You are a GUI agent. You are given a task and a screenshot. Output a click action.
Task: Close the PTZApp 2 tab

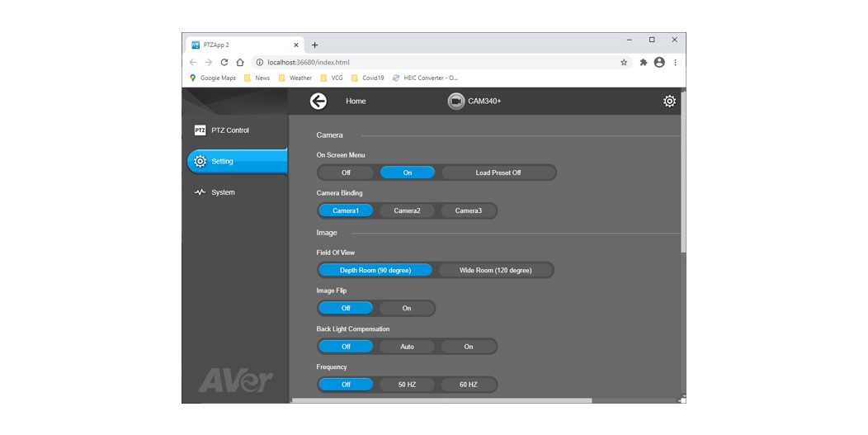pos(296,45)
